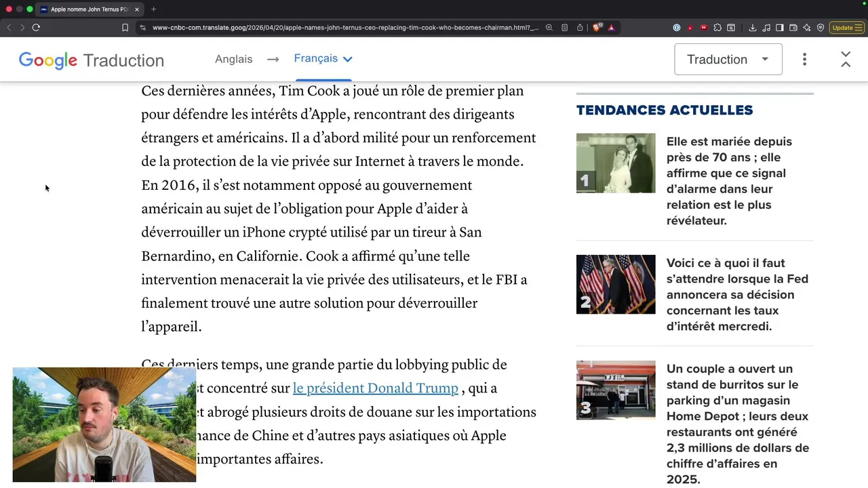
Task: Open the downloads icon
Action: click(753, 28)
